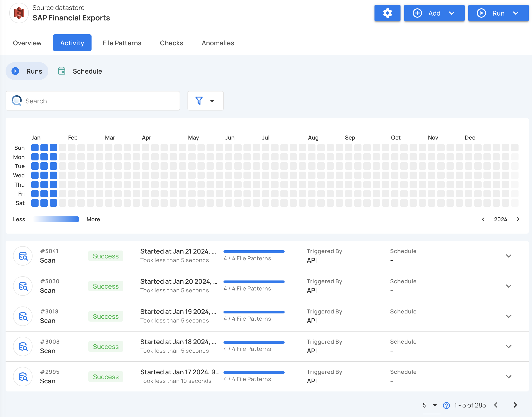Open the Run dropdown menu
532x417 pixels.
click(x=498, y=13)
